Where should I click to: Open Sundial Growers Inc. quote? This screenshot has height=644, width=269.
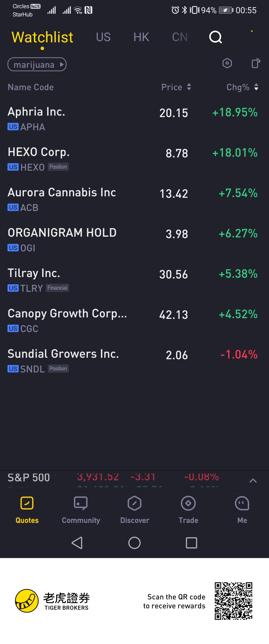click(134, 361)
